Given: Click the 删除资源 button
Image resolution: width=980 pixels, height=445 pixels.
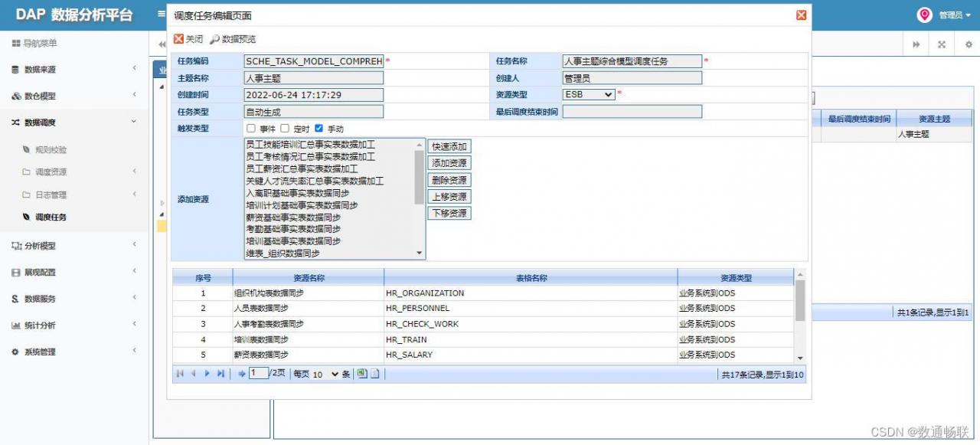Looking at the screenshot, I should click(x=449, y=180).
